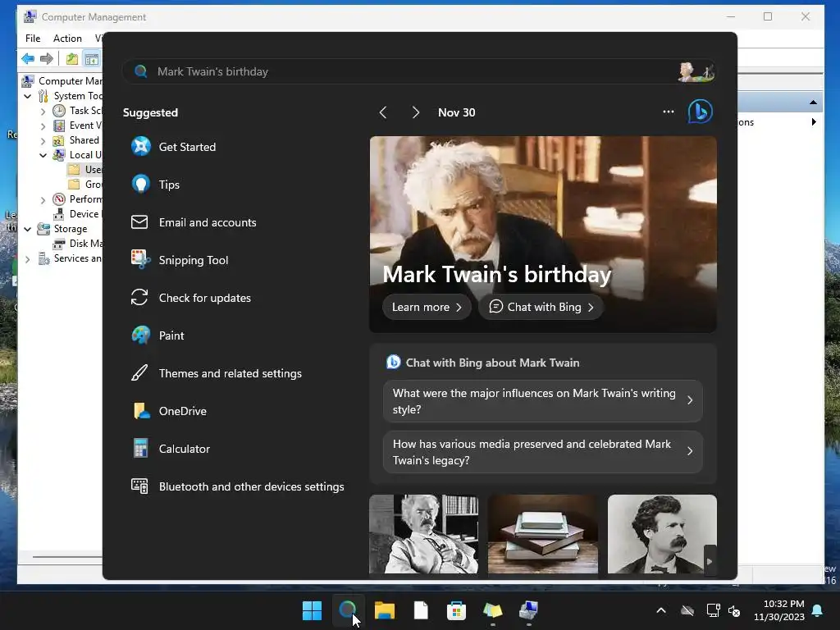Click the Bing chat icon in search panel
This screenshot has width=840, height=630.
(701, 112)
